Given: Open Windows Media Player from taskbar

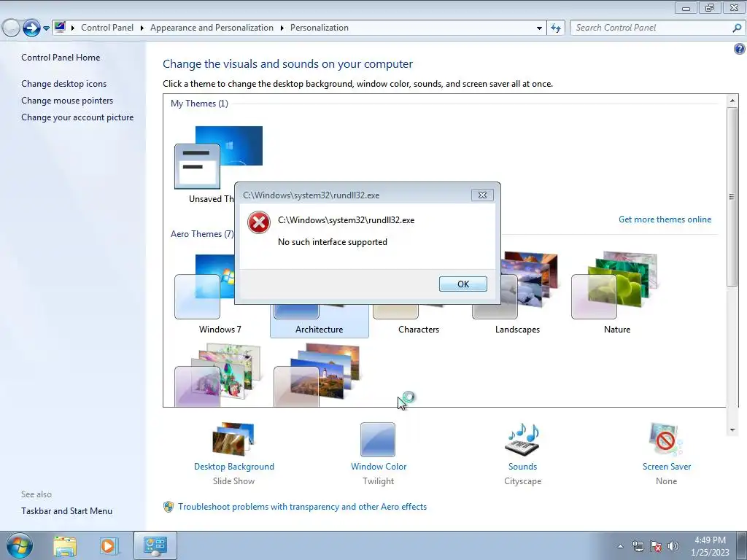Looking at the screenshot, I should click(108, 545).
